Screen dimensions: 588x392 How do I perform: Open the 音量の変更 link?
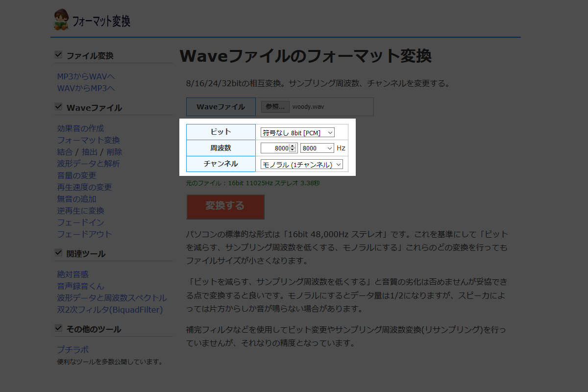(x=76, y=175)
